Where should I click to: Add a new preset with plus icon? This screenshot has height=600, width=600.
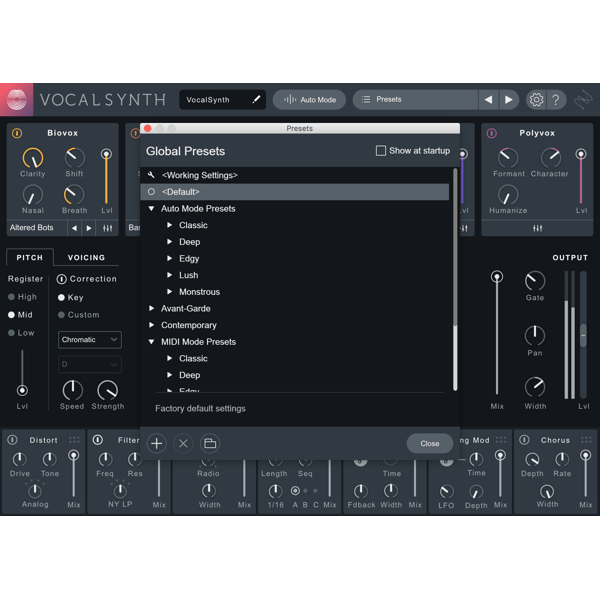pos(157,443)
